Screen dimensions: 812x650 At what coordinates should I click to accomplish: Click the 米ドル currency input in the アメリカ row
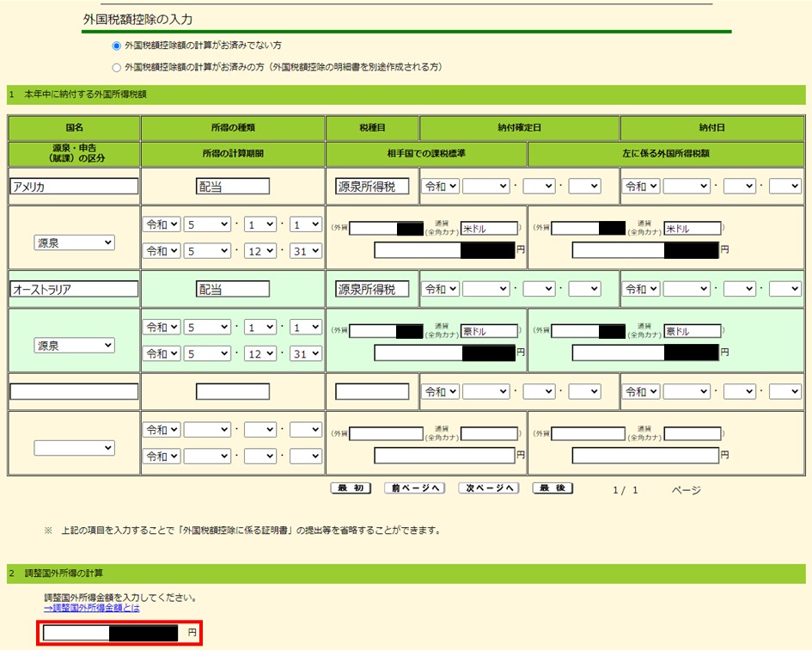[491, 227]
